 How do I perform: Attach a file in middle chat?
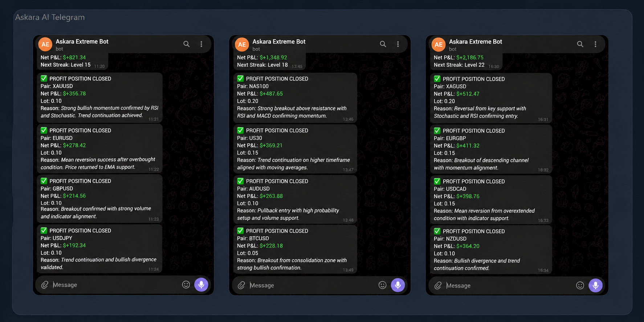click(x=241, y=285)
